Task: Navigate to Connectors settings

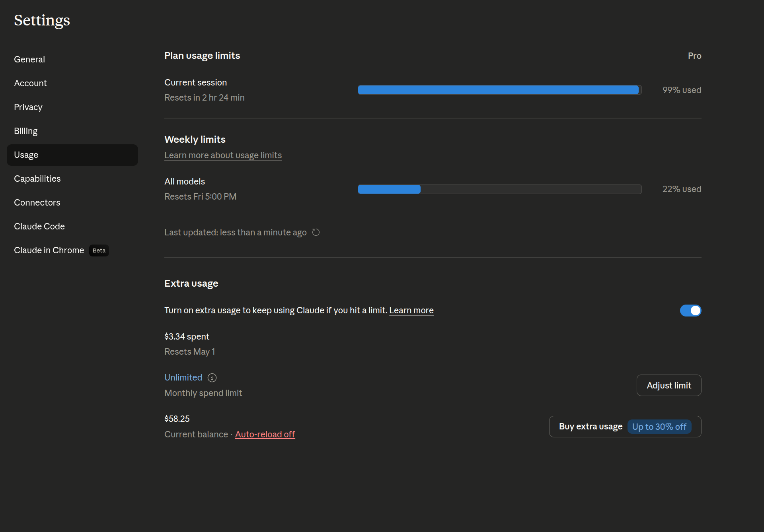Action: point(37,202)
